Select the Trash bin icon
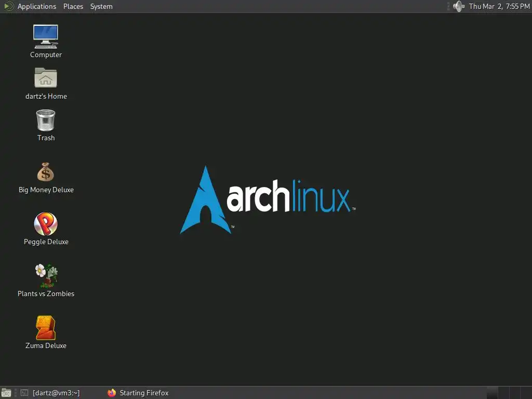The height and width of the screenshot is (399, 532). coord(46,120)
